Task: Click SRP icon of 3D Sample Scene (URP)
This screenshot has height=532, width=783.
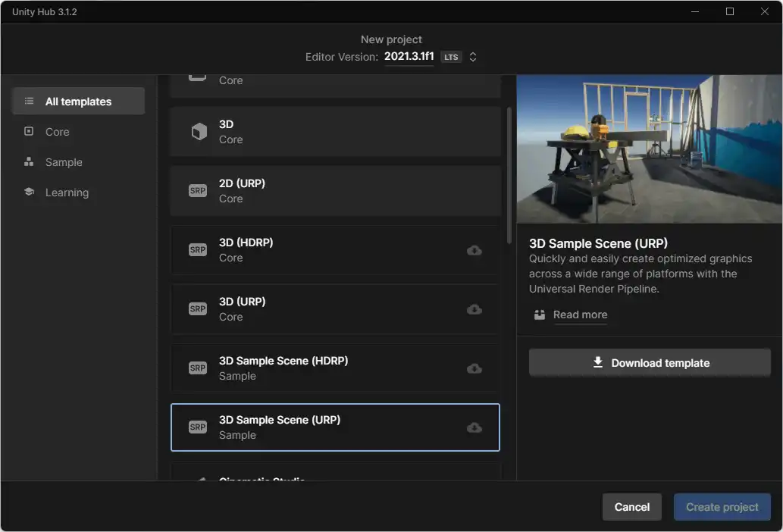Action: click(x=198, y=427)
